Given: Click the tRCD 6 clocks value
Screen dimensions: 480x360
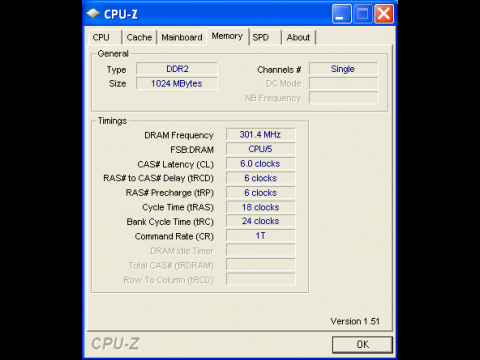Looking at the screenshot, I should pos(260,178).
